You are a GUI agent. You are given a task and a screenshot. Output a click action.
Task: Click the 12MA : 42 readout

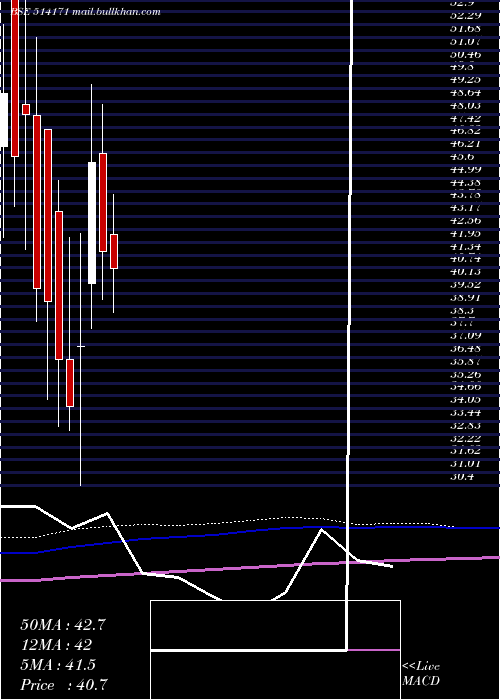pos(56,645)
